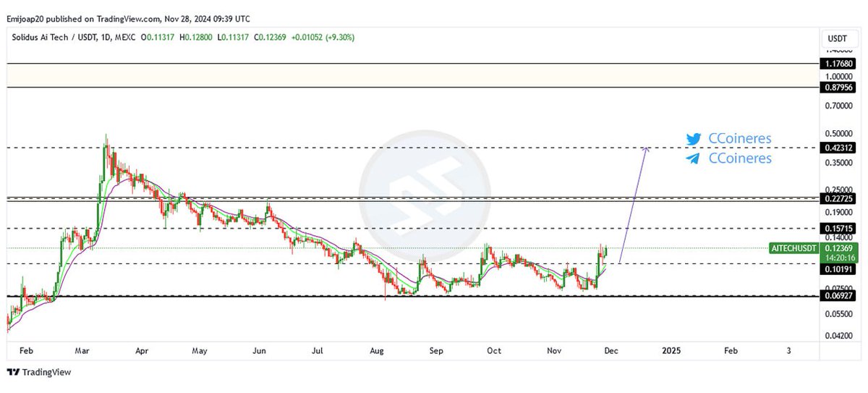Click the Aug label on time axis
This screenshot has width=868, height=393.
[x=377, y=350]
